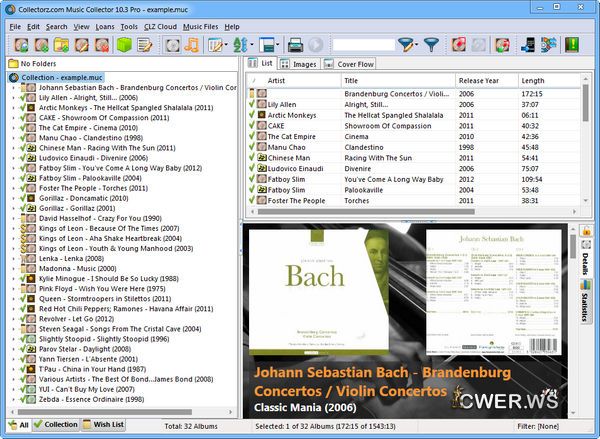
Task: Switch to the Cover Flow tab
Action: point(350,63)
